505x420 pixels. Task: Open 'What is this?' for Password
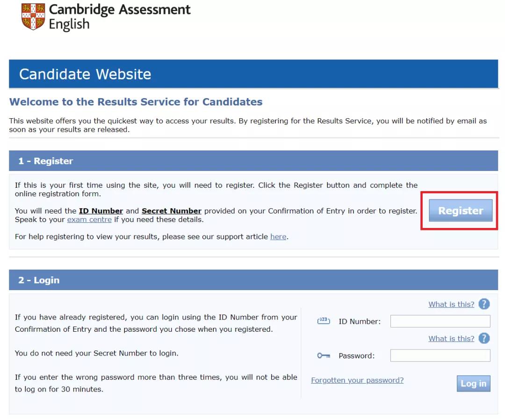coord(451,339)
